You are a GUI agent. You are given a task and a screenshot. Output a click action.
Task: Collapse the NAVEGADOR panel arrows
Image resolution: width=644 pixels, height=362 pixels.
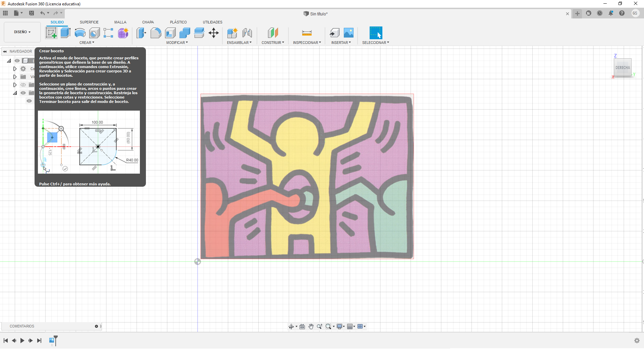tap(5, 51)
